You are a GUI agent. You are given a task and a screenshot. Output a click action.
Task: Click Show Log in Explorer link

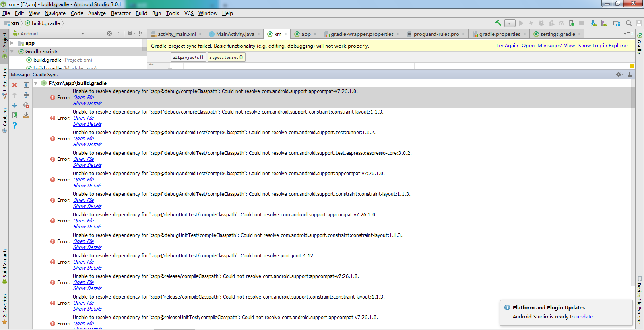coord(603,46)
